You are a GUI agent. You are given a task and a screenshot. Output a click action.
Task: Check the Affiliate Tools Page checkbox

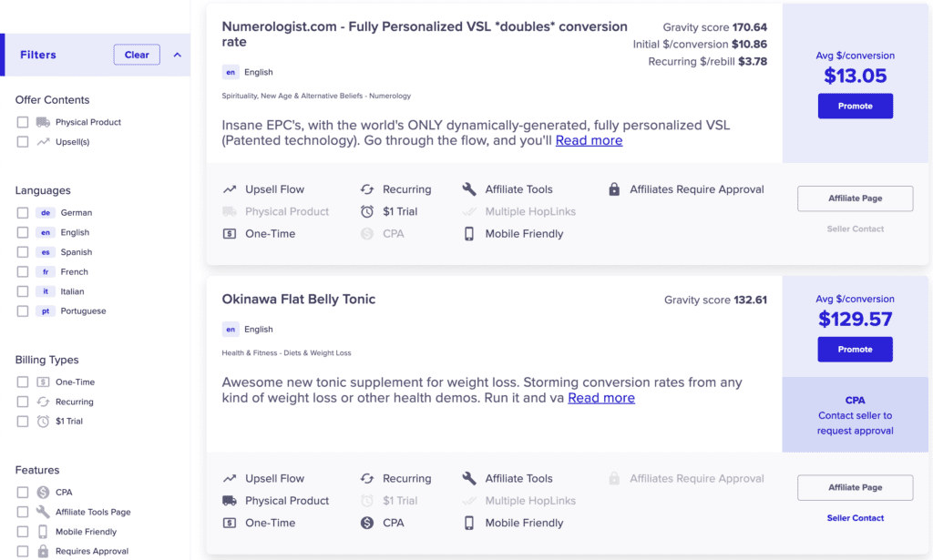(x=23, y=512)
